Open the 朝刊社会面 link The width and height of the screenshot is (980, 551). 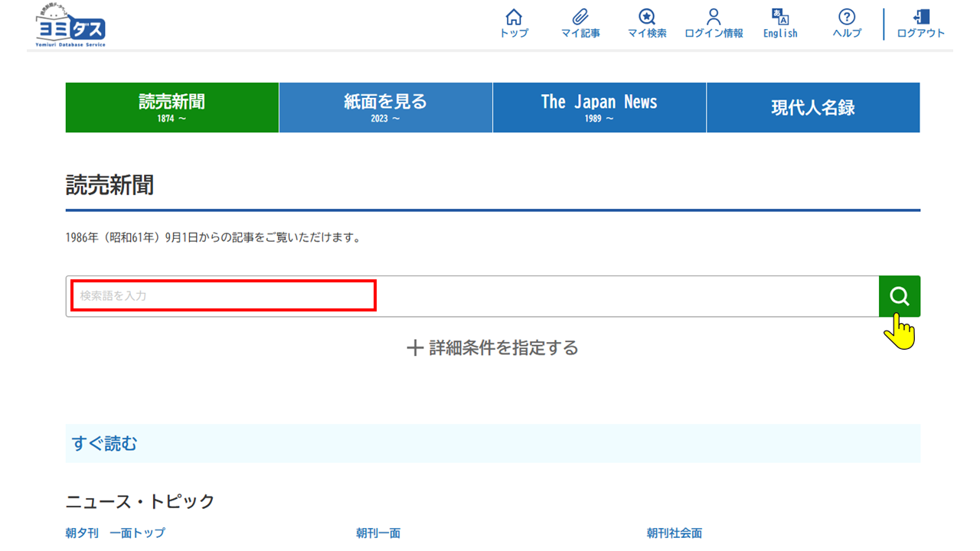click(674, 533)
